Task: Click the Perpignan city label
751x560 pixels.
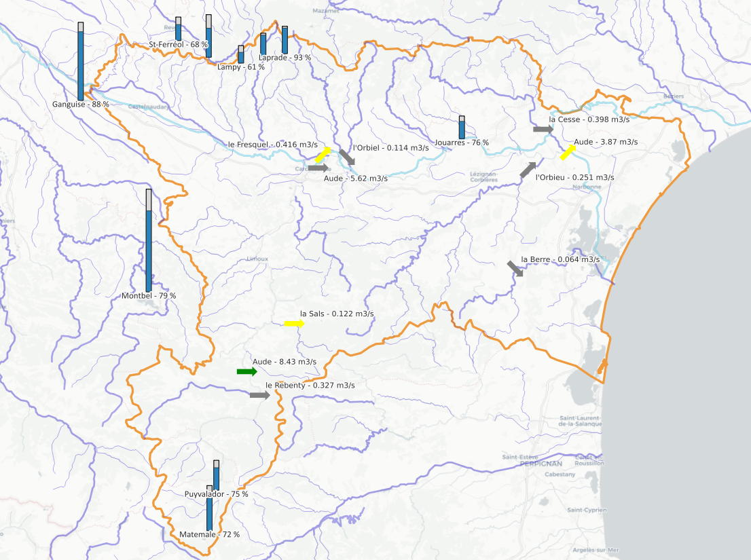Action: coord(541,464)
